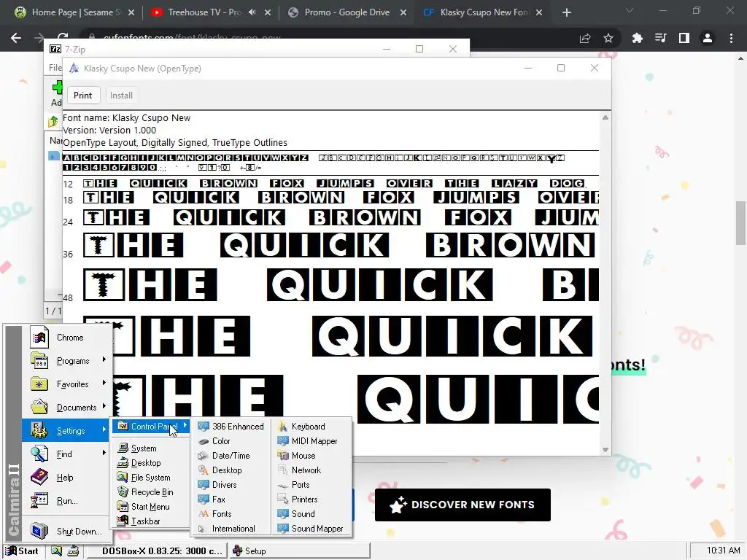The width and height of the screenshot is (747, 560).
Task: Open the Favorites folder icon
Action: pos(39,384)
